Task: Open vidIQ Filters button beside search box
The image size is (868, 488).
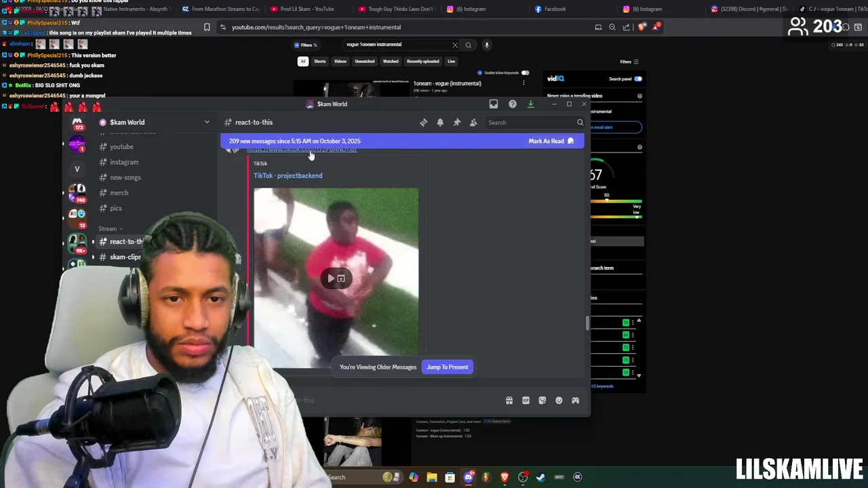Action: (x=307, y=45)
